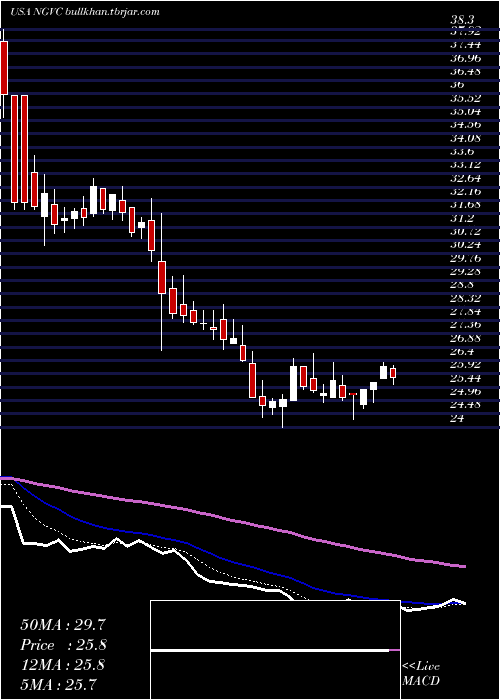This screenshot has height=700, width=500.
Task: Select the Price : 25.8 legend text
Action: click(63, 645)
